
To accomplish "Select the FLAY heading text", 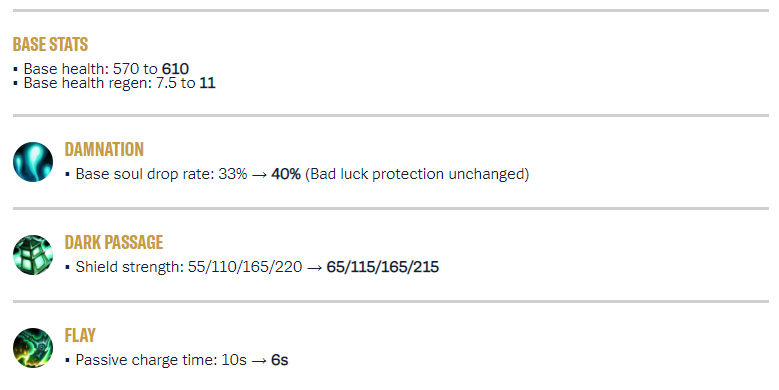I will (80, 335).
